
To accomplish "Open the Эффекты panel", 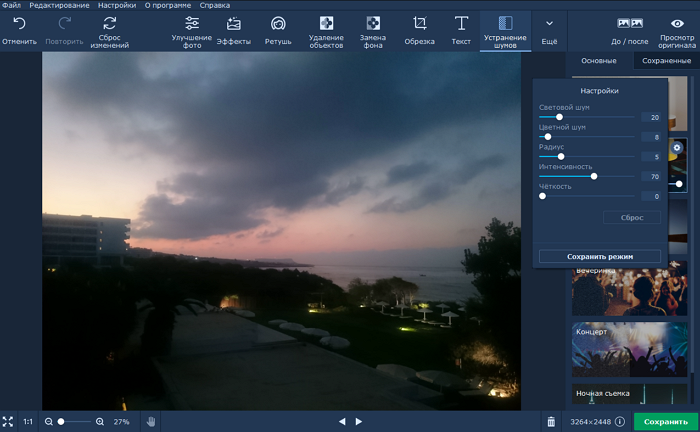I will tap(233, 29).
